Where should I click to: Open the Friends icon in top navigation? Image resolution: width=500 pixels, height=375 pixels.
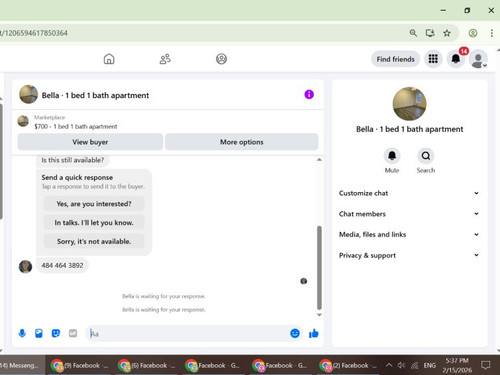click(x=165, y=59)
